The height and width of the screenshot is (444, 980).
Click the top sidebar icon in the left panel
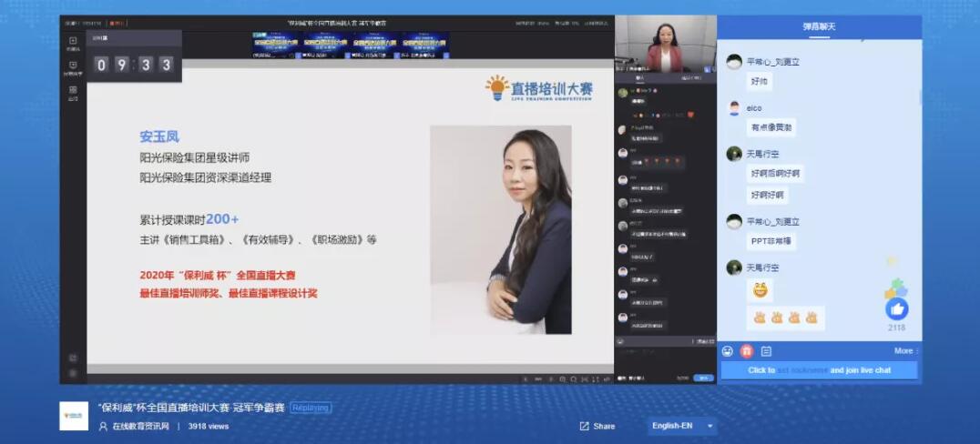(x=73, y=42)
